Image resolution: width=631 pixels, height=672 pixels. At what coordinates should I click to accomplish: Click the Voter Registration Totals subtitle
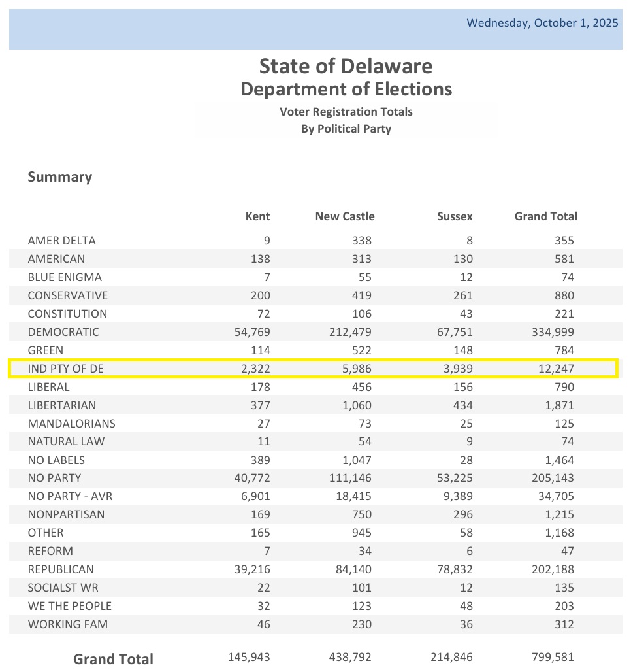point(346,112)
